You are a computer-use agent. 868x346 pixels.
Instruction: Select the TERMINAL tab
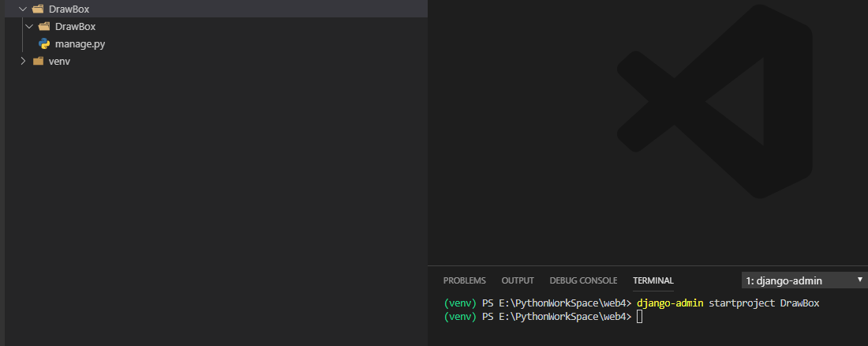(x=653, y=280)
